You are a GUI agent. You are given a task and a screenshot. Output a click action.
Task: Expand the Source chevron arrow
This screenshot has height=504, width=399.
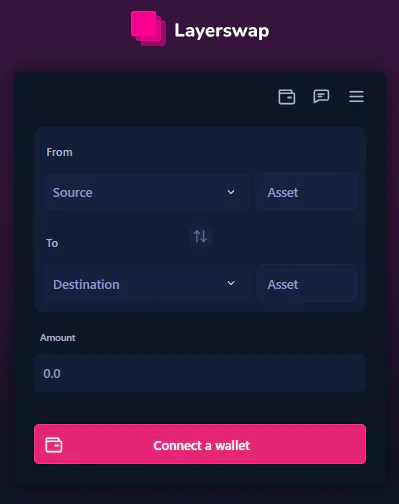point(231,192)
